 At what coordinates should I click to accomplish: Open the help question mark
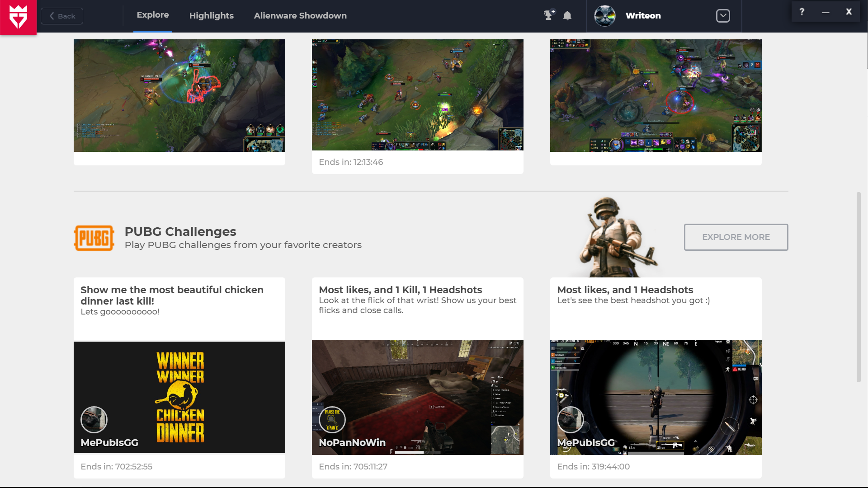(x=802, y=12)
